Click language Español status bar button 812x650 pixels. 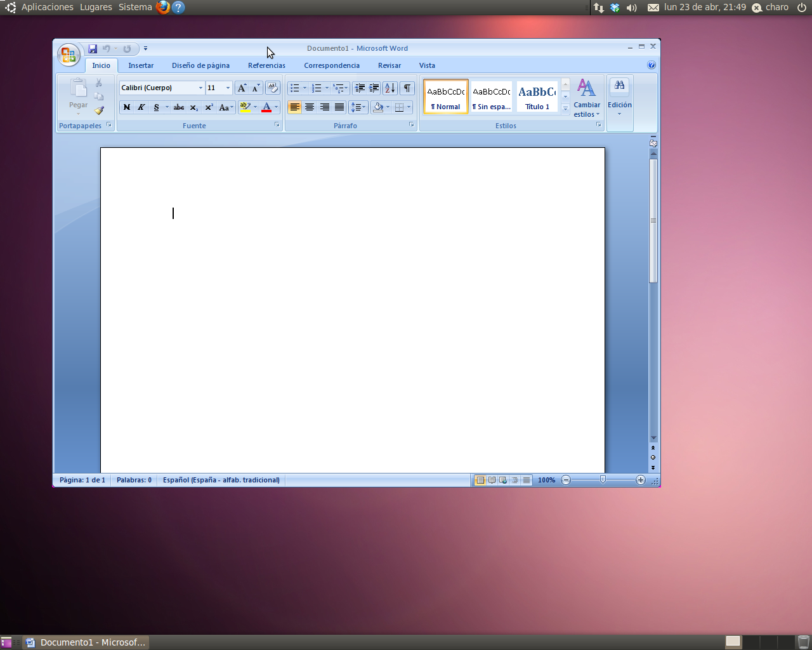point(221,480)
